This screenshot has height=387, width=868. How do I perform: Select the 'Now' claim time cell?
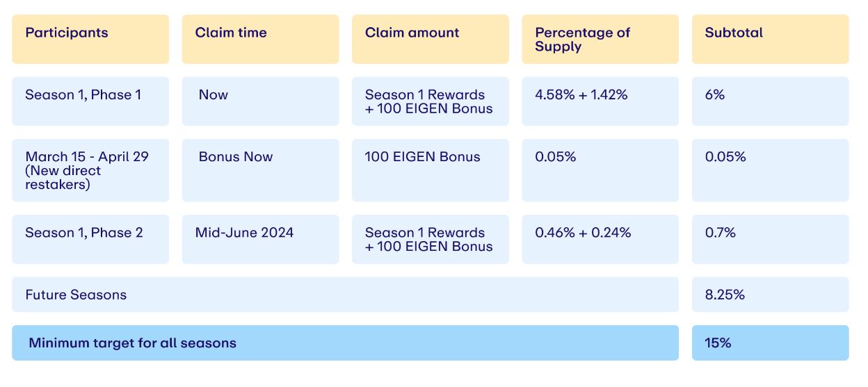pos(260,101)
